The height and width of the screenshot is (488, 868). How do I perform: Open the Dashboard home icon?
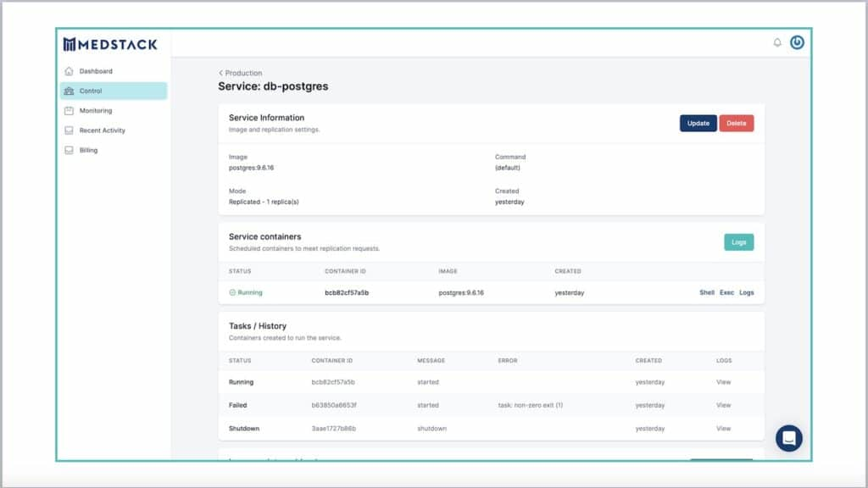coord(69,71)
